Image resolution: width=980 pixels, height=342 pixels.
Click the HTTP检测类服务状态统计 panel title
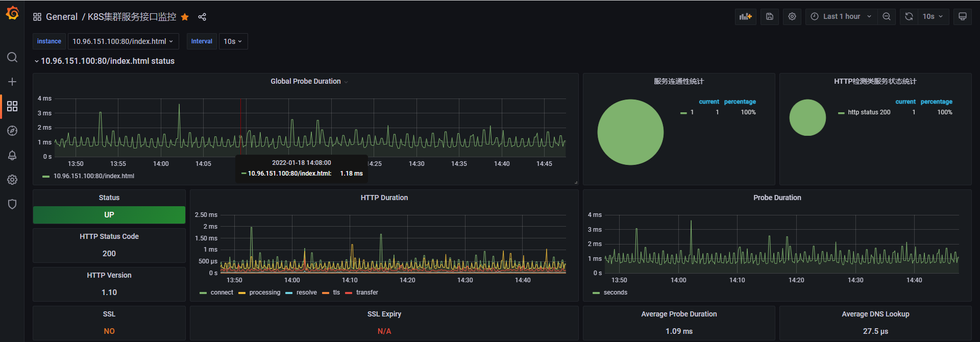click(x=875, y=81)
